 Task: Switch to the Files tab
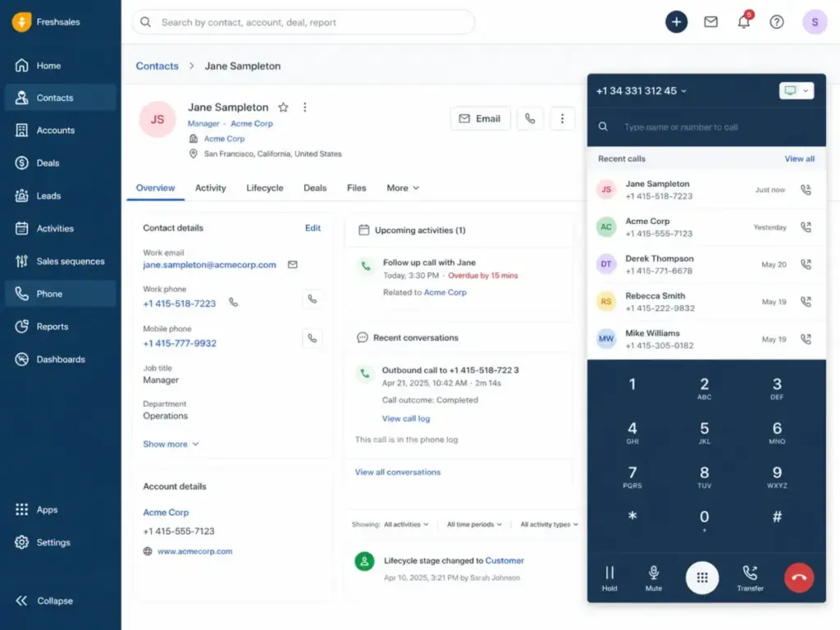tap(356, 188)
